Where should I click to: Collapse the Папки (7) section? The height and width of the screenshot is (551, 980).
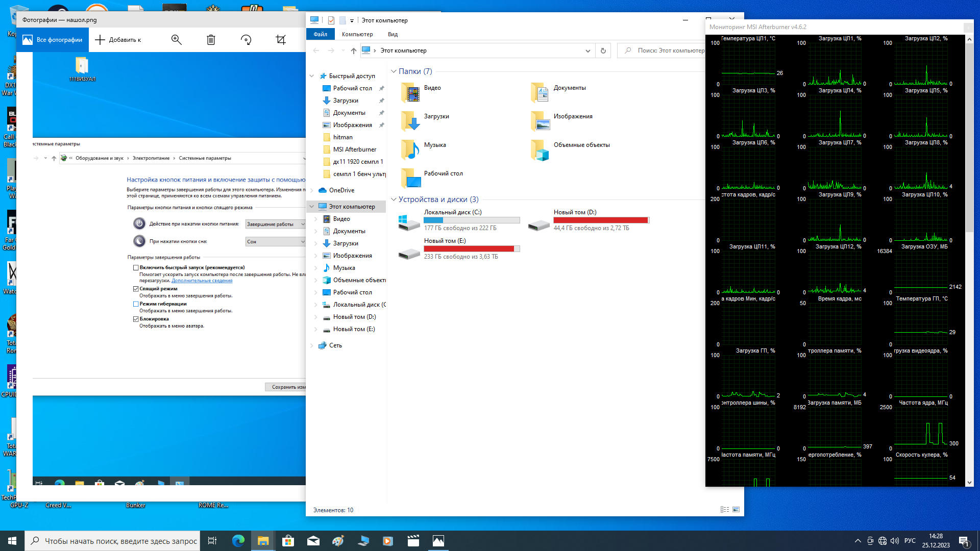(x=394, y=71)
